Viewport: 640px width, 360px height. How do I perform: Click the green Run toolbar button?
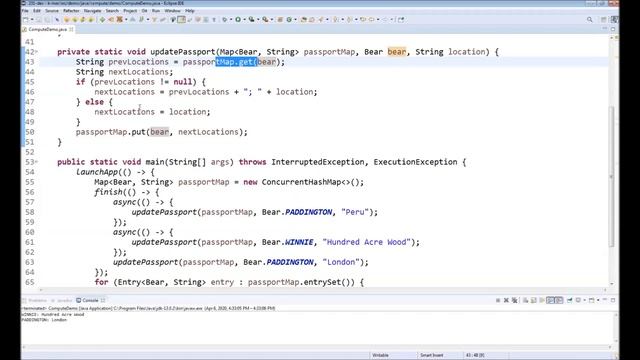[x=238, y=19]
